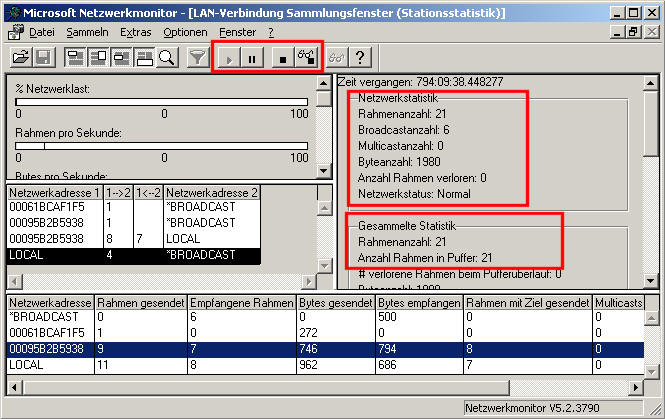Viewport: 665px width, 419px height.
Task: Open the Fenster menu
Action: pos(238,32)
